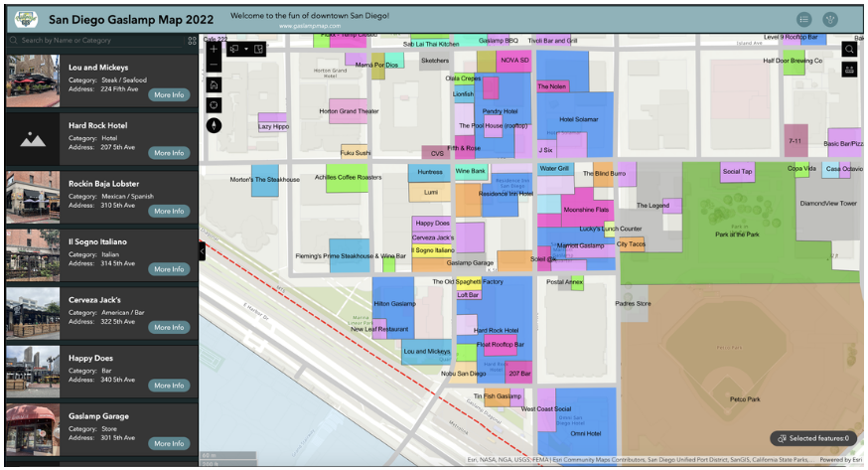Open the legend list icon
The width and height of the screenshot is (868, 470).
[x=804, y=20]
